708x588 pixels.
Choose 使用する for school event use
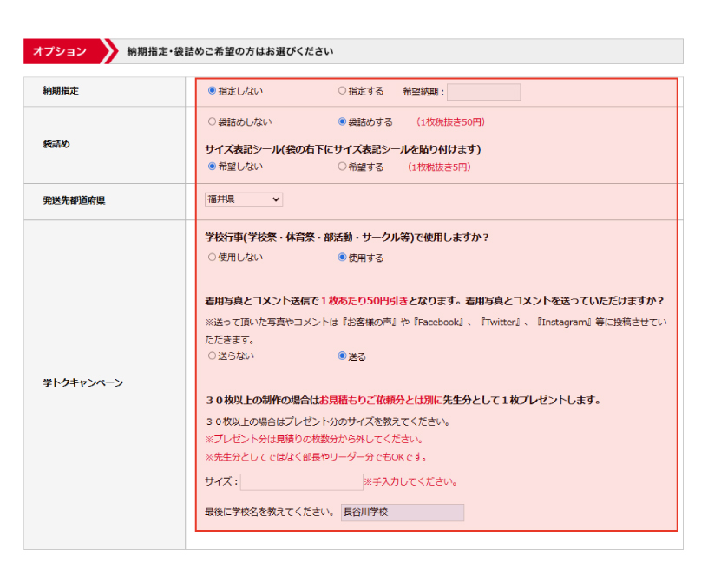342,258
